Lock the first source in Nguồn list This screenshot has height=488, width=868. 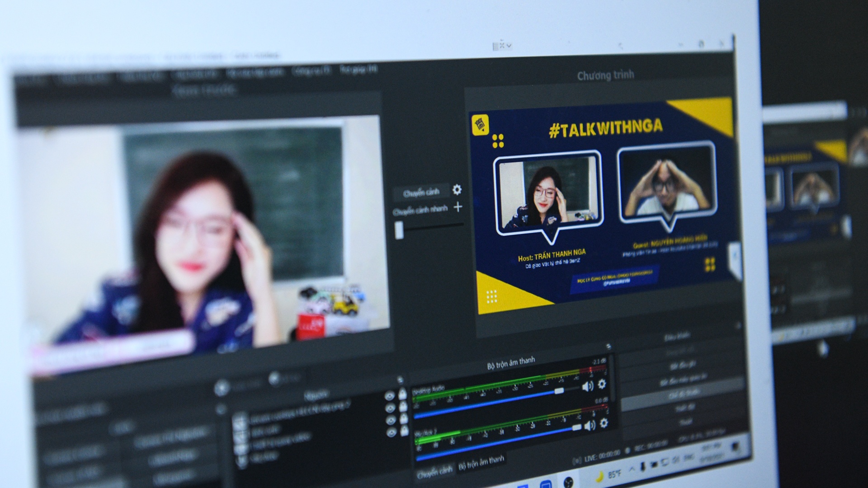tap(403, 394)
